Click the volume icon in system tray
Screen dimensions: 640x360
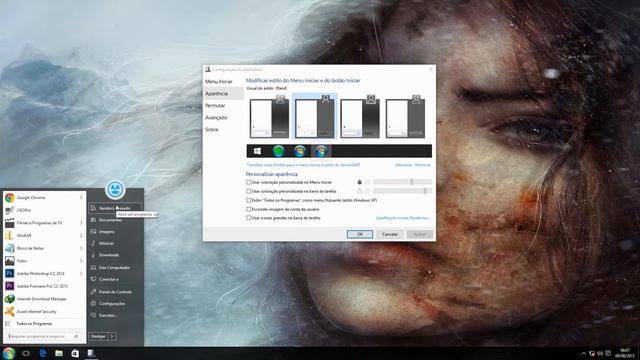(x=600, y=353)
